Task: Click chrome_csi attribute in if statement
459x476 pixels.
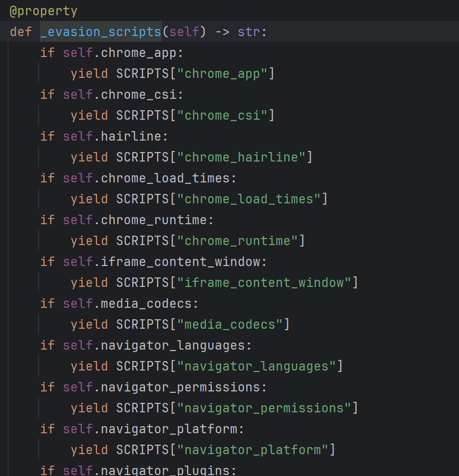Action: coord(138,95)
